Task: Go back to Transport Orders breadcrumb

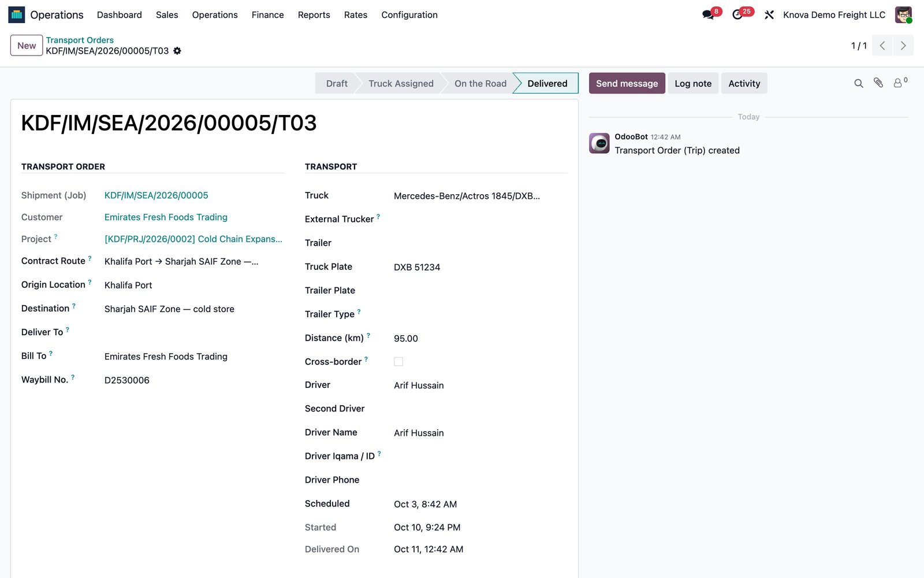Action: click(x=80, y=40)
